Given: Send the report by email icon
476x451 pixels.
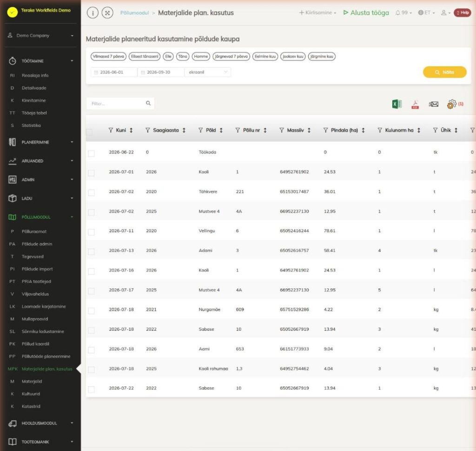Looking at the screenshot, I should click(433, 105).
